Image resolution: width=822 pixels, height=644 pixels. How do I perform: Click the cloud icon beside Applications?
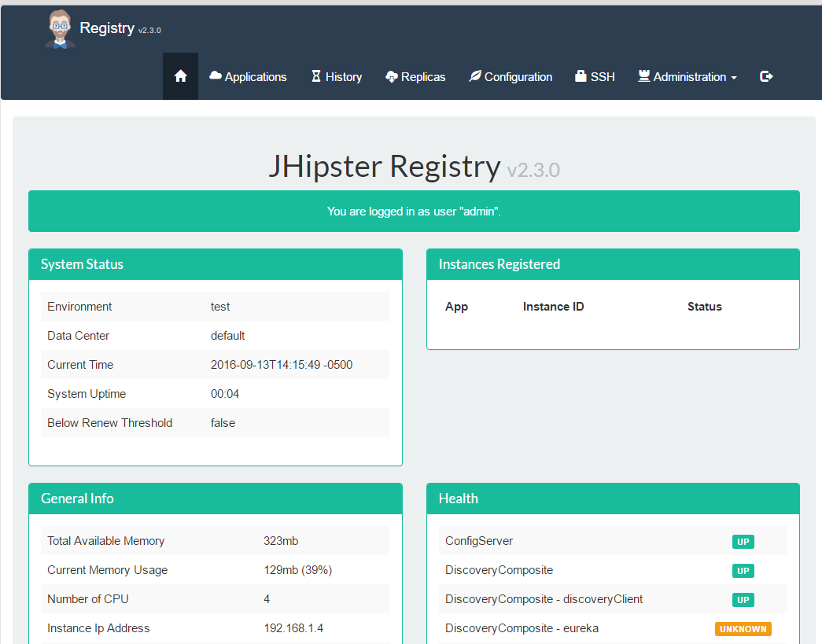tap(216, 76)
